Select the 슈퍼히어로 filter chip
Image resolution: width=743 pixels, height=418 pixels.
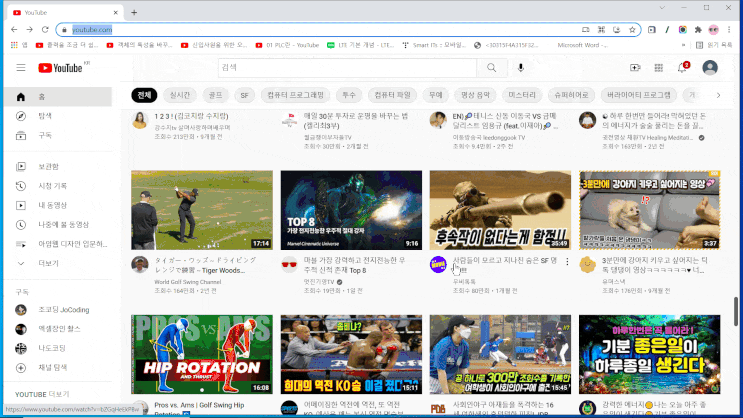(571, 95)
